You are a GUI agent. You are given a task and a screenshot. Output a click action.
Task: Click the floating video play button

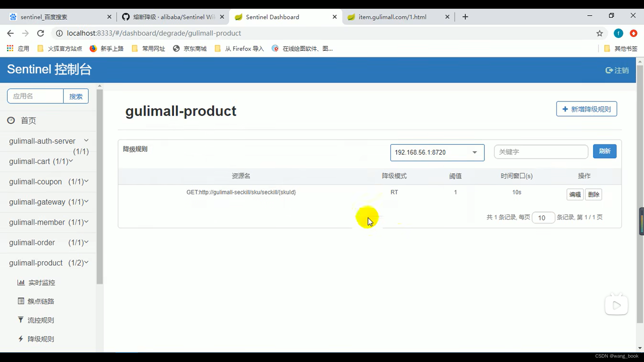coord(616,305)
